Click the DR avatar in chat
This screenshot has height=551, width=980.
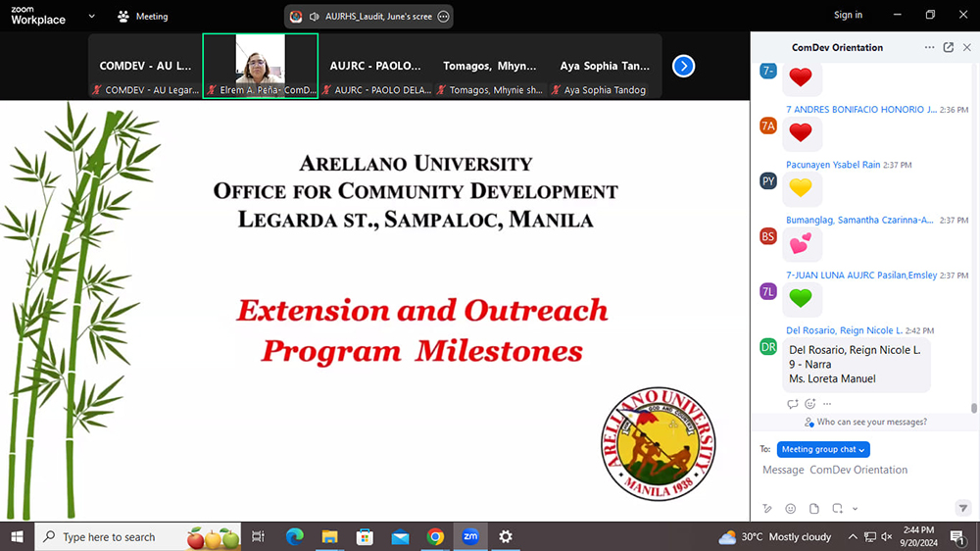point(768,346)
